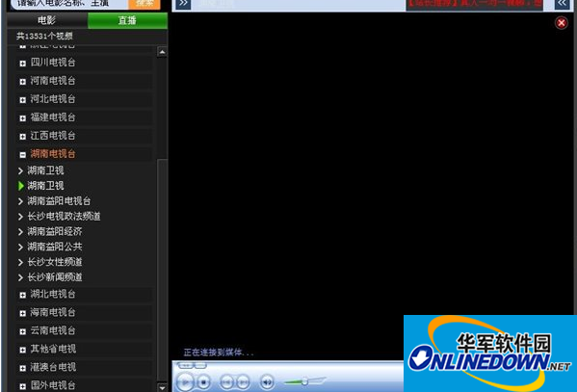Expand the 河南电视台 group
Viewport: 577px width, 392px height.
coord(23,82)
